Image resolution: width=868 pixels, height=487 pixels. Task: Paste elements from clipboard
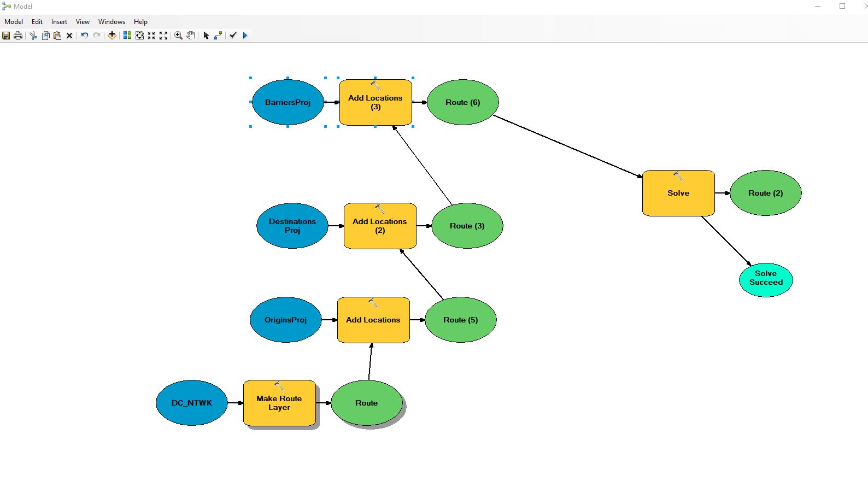coord(57,36)
